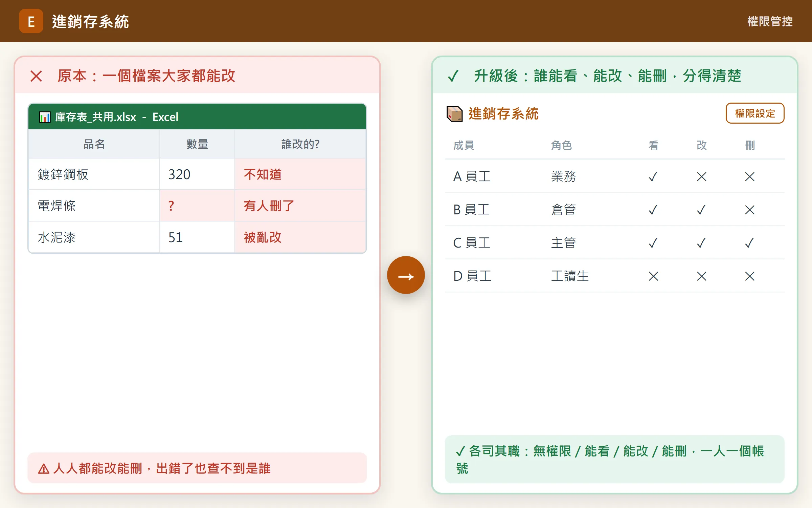Click the red notice 人人都能改能刪
The image size is (812, 508).
pos(197,468)
